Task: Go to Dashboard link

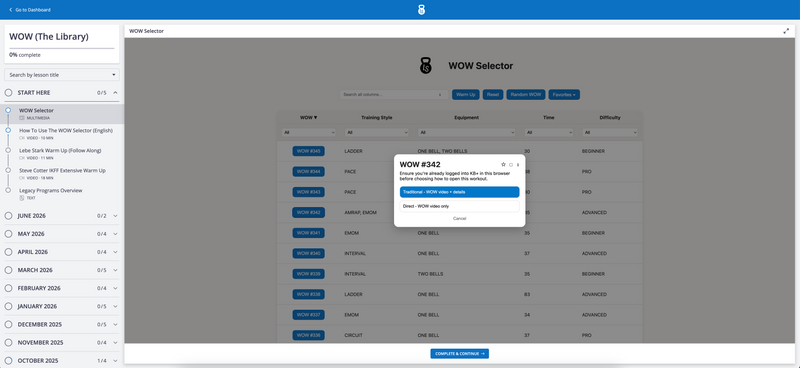Action: [30, 10]
